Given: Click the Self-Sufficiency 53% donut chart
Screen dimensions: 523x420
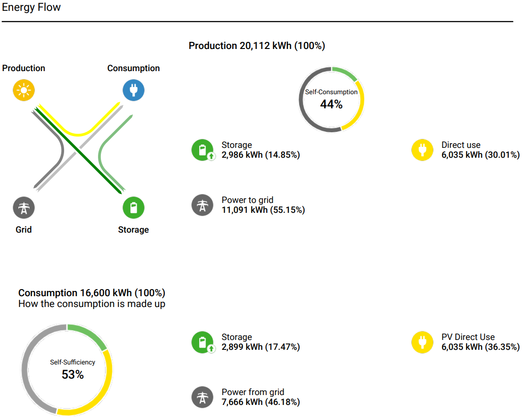Looking at the screenshot, I should point(67,370).
